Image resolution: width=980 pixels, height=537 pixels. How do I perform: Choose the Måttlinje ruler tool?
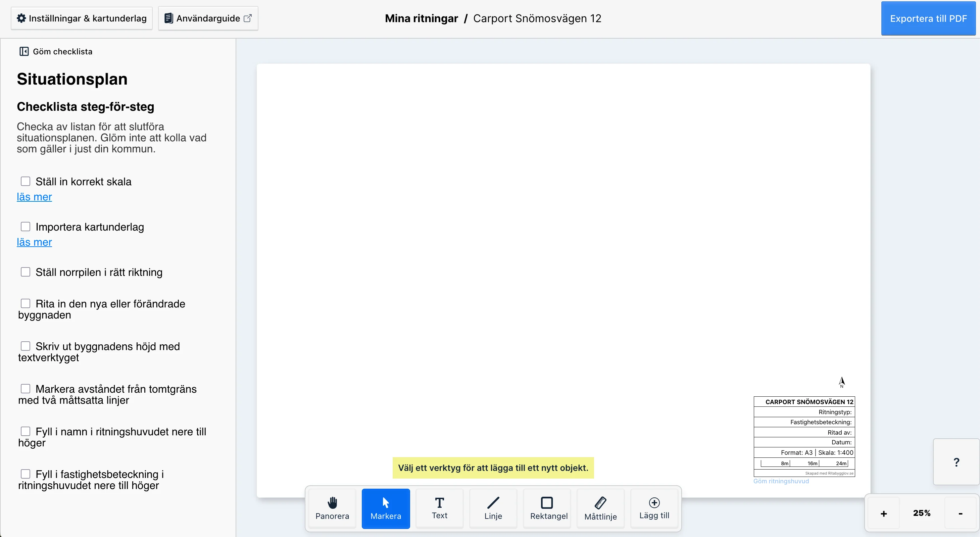pyautogui.click(x=600, y=508)
